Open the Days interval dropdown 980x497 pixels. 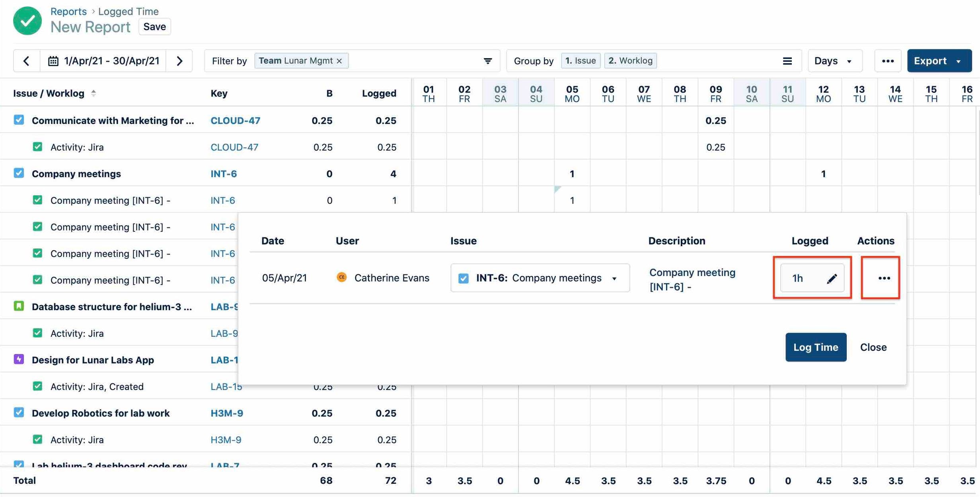[x=834, y=61]
